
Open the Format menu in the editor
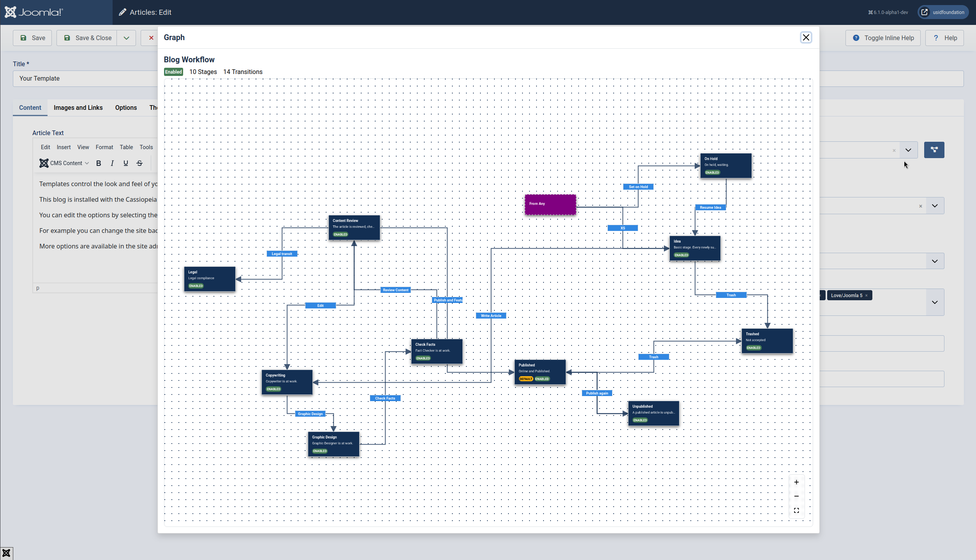click(104, 147)
